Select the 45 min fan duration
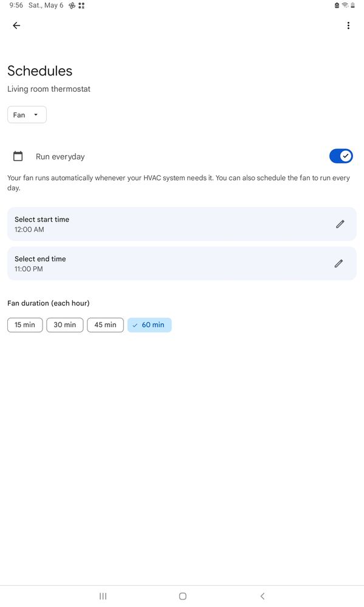 point(105,325)
